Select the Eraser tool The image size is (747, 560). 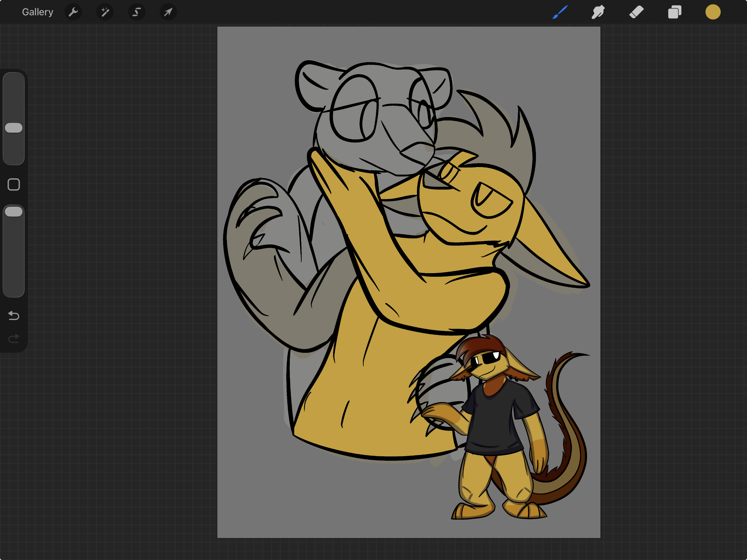[636, 12]
